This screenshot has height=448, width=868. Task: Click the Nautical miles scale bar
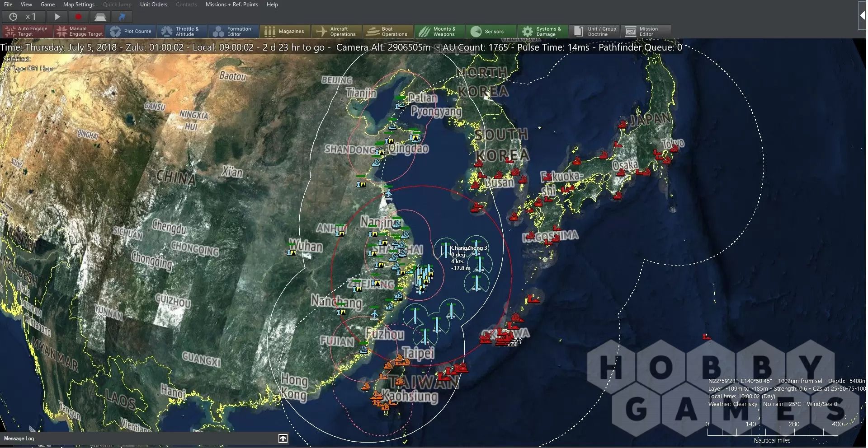[x=772, y=432]
